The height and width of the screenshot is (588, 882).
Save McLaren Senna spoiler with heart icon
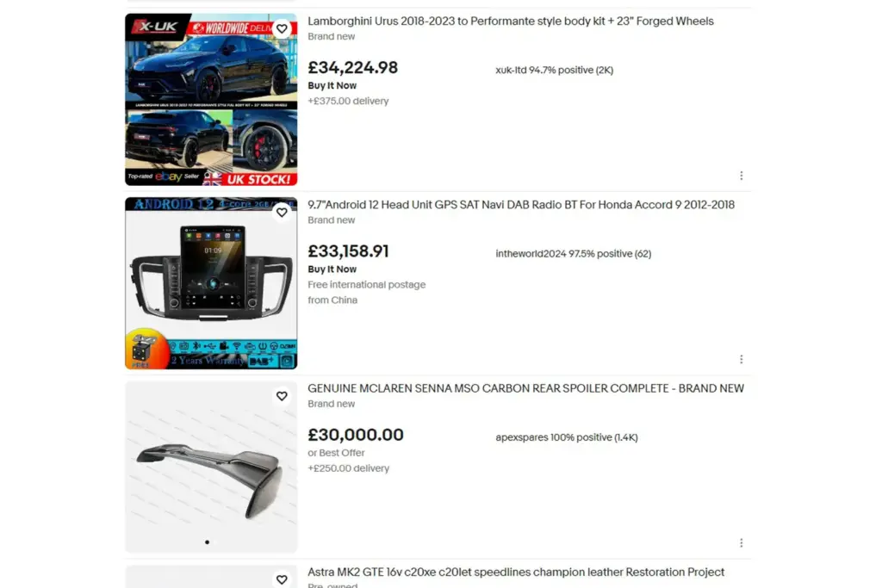(x=282, y=396)
